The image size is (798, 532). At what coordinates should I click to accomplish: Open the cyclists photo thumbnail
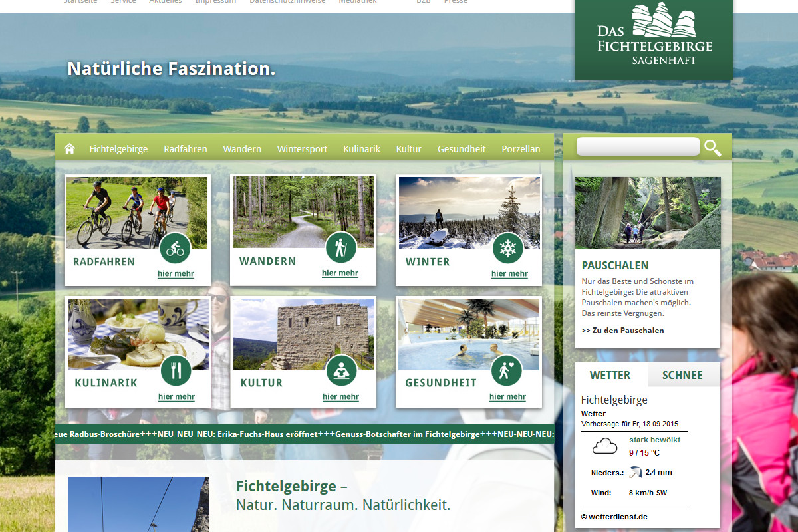[137, 213]
